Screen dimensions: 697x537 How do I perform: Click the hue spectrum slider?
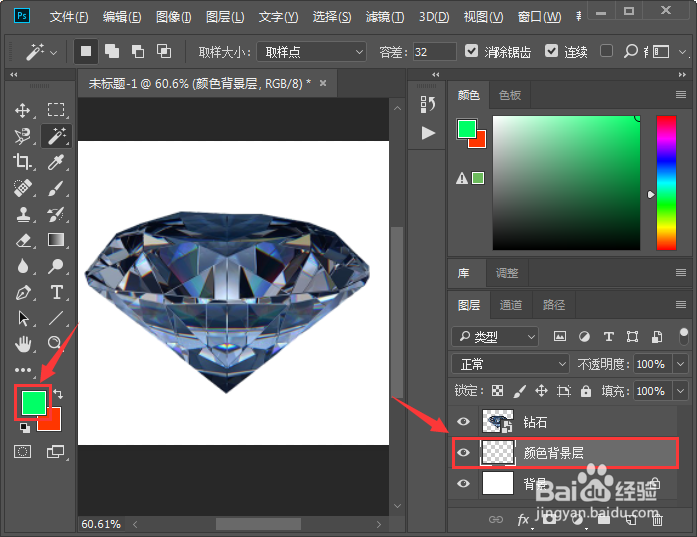[x=666, y=183]
